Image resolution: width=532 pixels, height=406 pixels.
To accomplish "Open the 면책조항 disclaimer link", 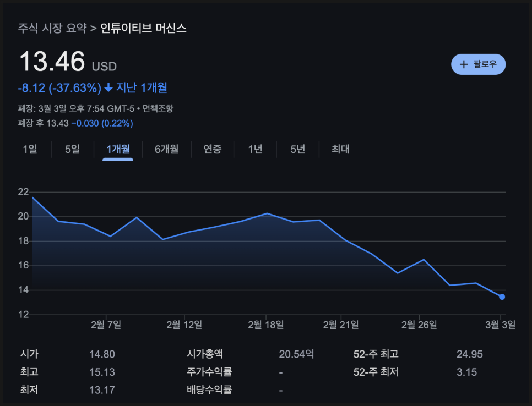I will [x=158, y=108].
